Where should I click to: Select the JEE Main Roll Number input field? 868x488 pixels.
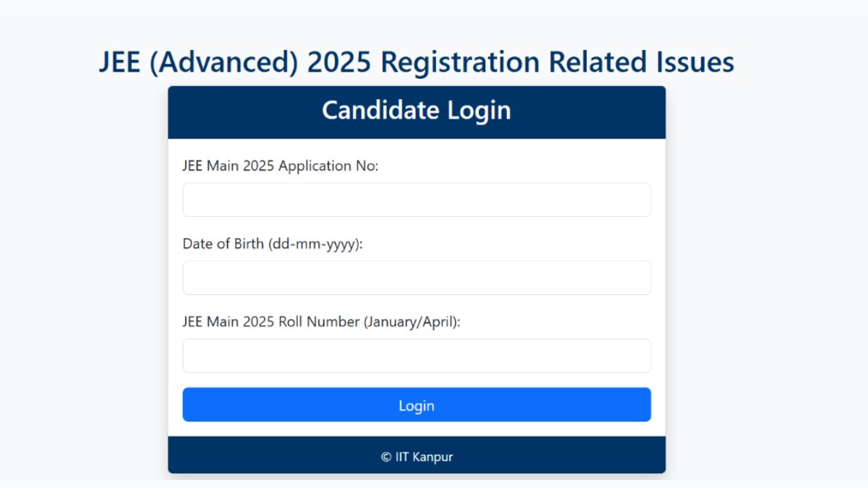tap(417, 356)
